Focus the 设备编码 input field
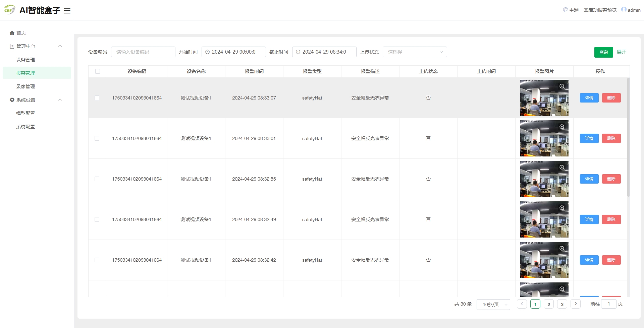 click(143, 52)
